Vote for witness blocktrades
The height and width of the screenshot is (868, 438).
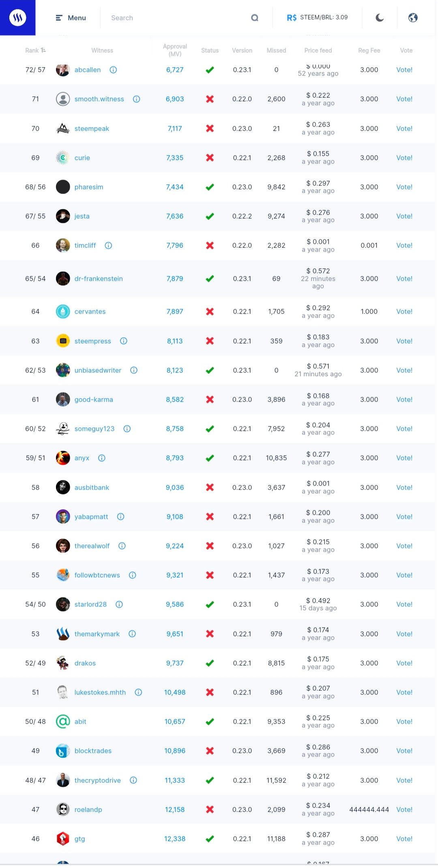404,751
